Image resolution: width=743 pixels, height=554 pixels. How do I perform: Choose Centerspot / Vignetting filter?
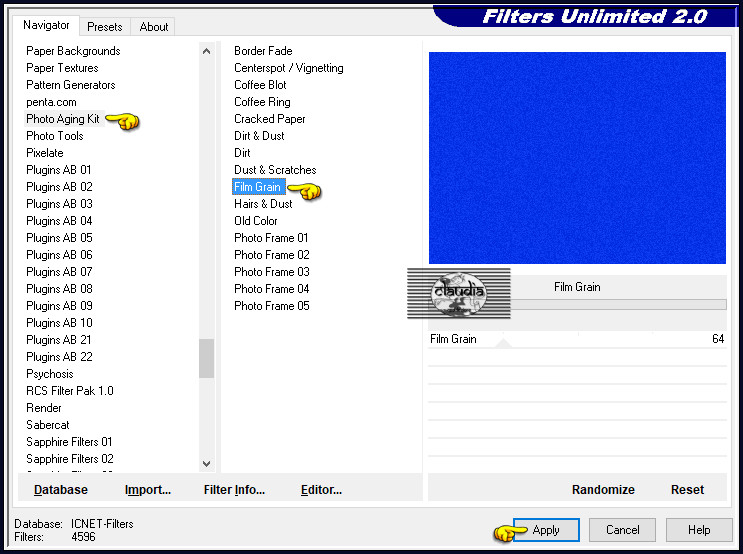(x=289, y=68)
